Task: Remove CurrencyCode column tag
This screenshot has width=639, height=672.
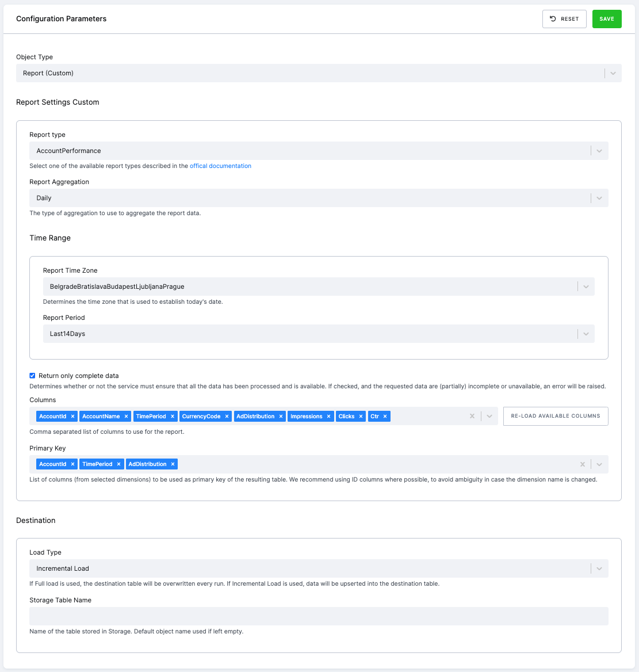Action: coord(227,416)
